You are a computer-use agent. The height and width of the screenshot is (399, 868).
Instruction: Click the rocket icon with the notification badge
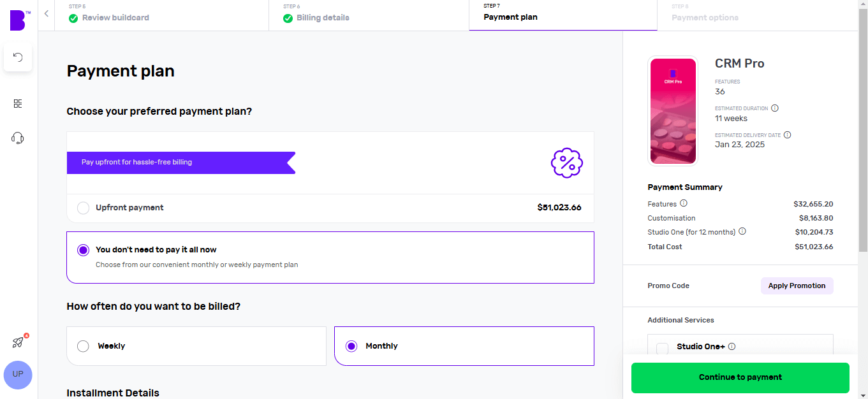(17, 342)
